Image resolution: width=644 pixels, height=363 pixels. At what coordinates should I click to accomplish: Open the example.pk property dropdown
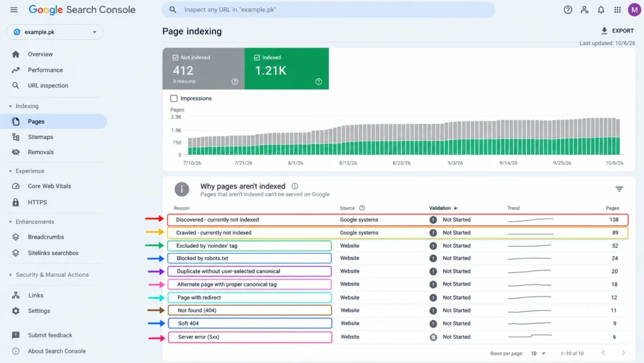pyautogui.click(x=54, y=31)
